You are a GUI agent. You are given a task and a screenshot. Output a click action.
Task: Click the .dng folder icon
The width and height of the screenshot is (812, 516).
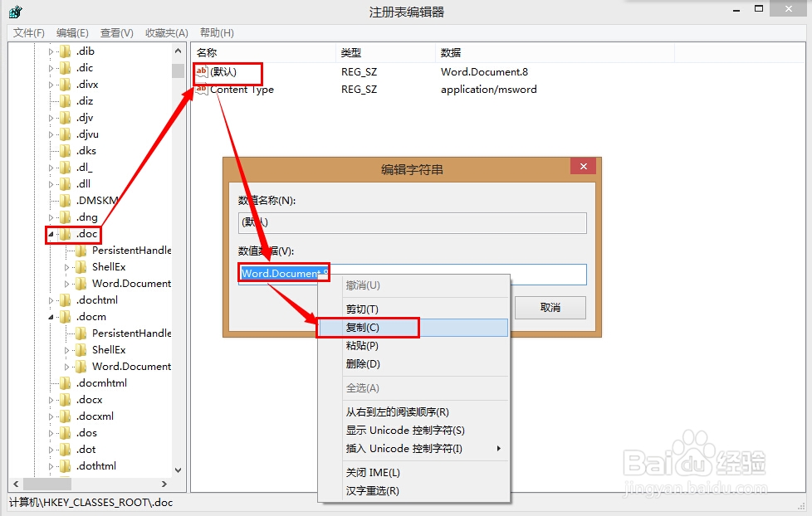[x=66, y=217]
